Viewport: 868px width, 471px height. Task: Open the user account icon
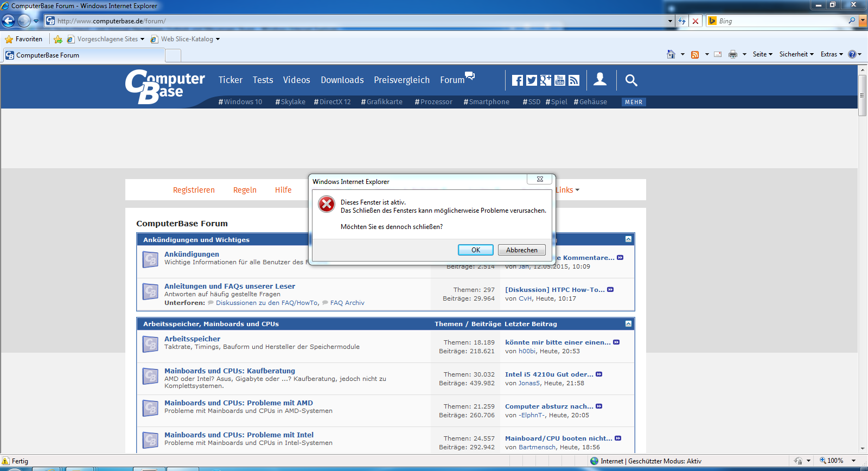[600, 79]
